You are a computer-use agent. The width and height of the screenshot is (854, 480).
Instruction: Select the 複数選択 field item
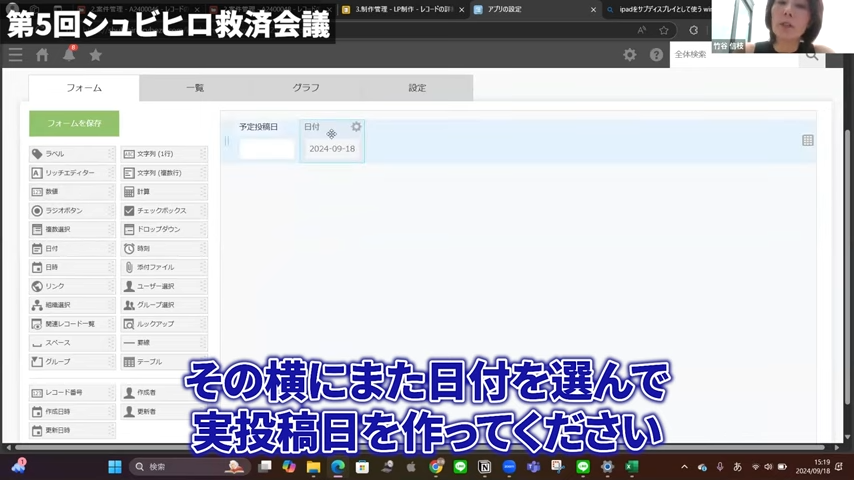pyautogui.click(x=72, y=229)
